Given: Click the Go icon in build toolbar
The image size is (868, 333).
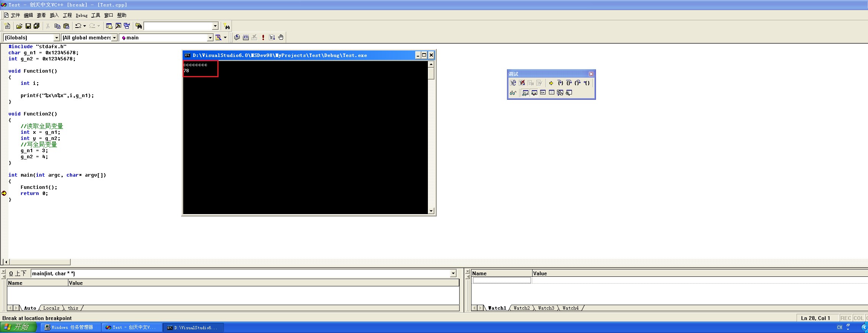Looking at the screenshot, I should 272,37.
